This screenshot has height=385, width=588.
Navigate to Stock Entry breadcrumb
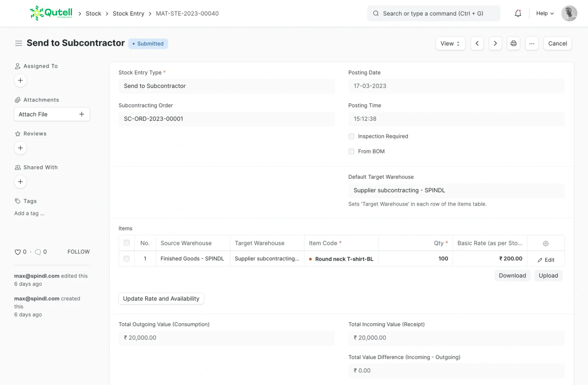128,13
